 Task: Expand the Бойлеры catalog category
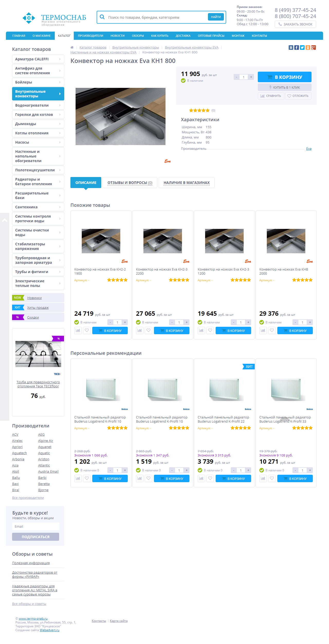pos(38,82)
